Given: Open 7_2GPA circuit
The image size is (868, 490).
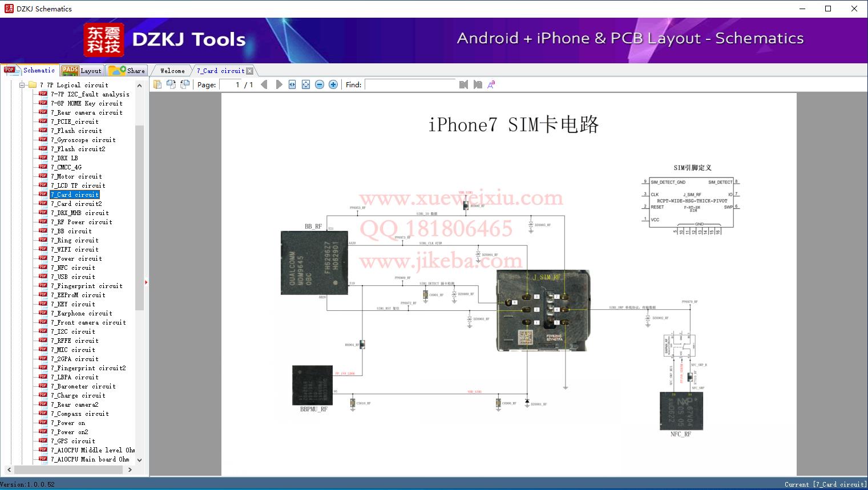Looking at the screenshot, I should 75,359.
